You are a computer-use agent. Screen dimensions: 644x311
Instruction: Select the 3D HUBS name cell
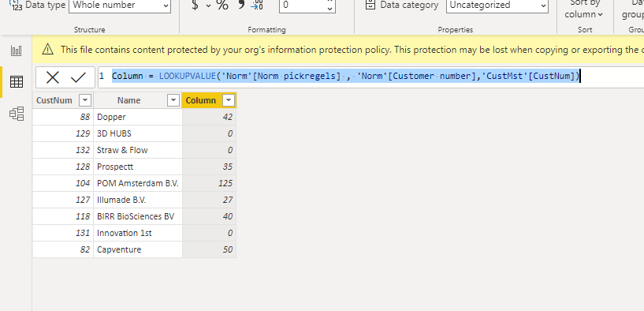coord(138,133)
